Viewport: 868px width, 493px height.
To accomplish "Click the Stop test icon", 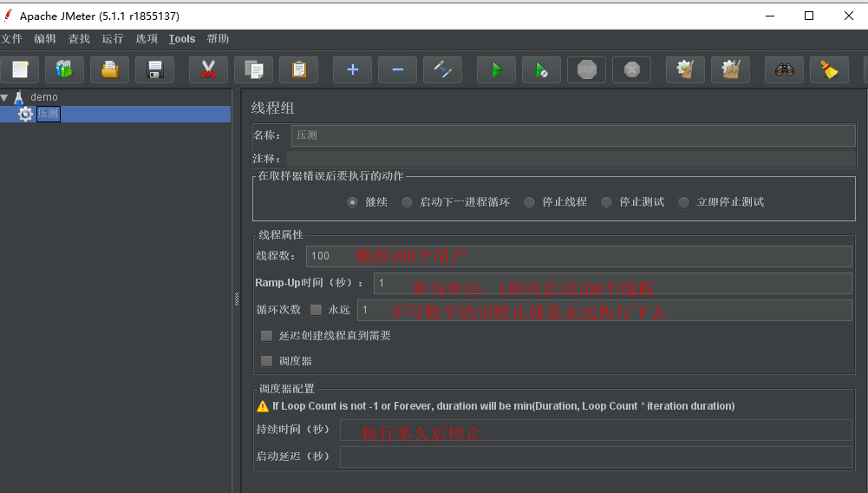I will 587,69.
